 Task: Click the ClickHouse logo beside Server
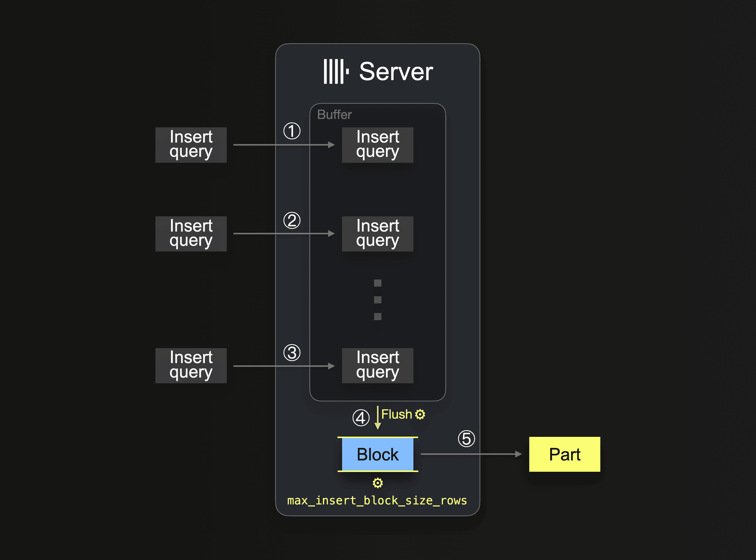336,71
